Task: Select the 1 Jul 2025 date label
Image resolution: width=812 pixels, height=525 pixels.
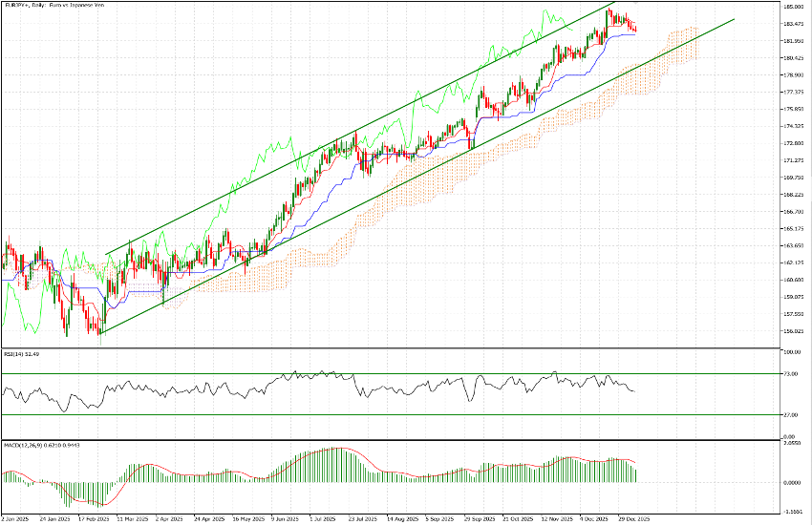Action: [321, 520]
